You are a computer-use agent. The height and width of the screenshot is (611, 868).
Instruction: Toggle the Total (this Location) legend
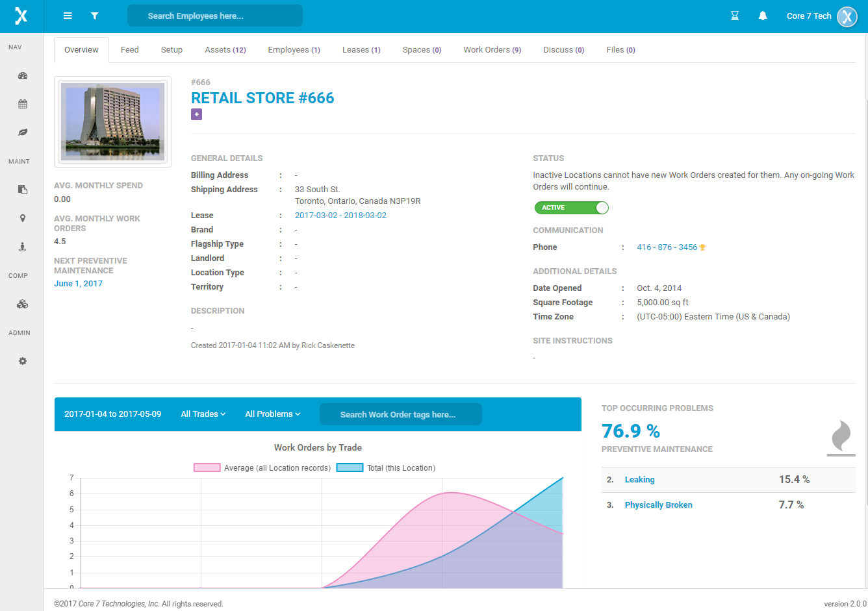tap(386, 468)
